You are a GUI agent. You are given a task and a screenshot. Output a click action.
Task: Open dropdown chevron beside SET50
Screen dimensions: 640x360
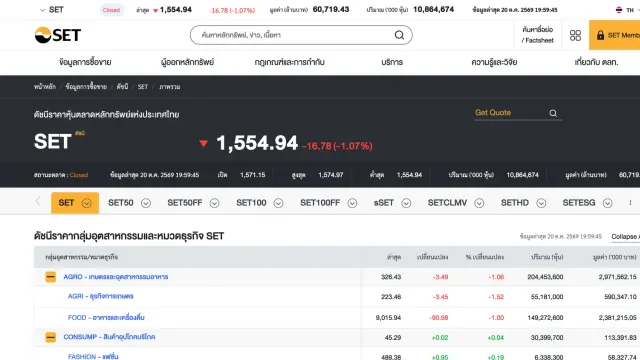(x=146, y=203)
